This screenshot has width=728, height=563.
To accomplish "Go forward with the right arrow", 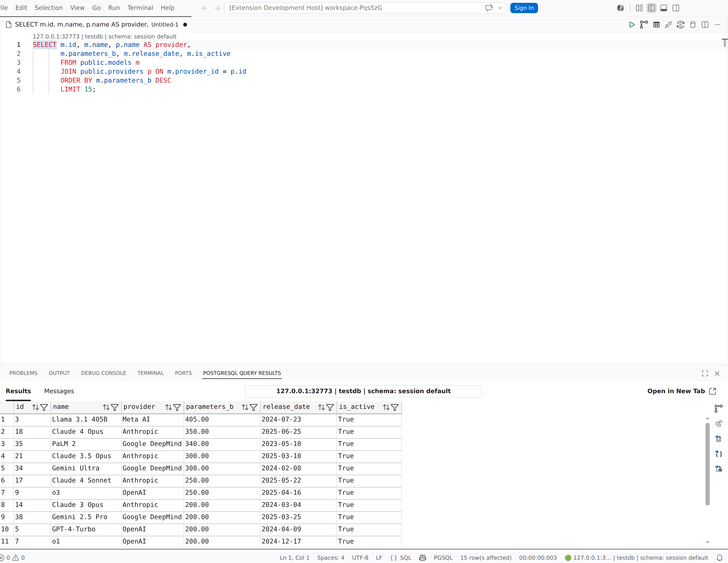I will pyautogui.click(x=217, y=8).
